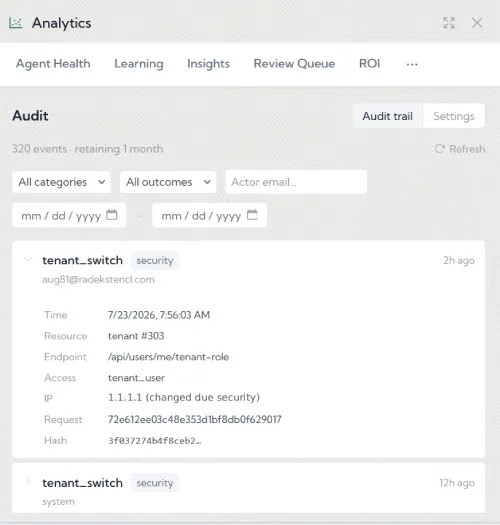Switch to the Learning tab
Viewport: 500px width, 525px height.
[139, 64]
